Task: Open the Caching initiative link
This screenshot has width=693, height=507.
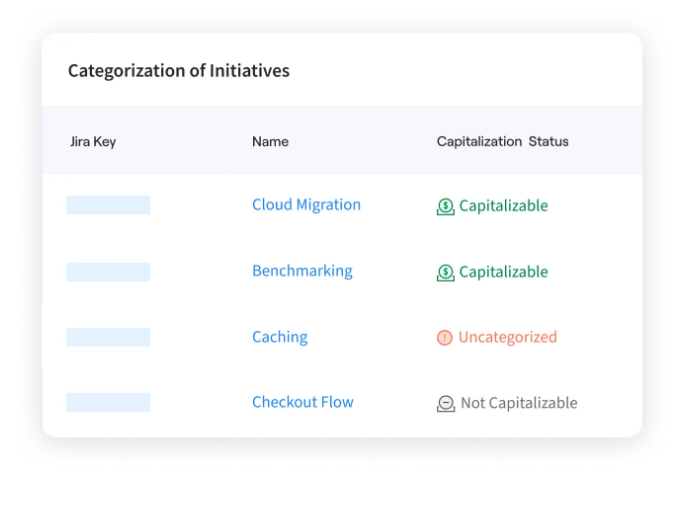Action: coord(280,337)
